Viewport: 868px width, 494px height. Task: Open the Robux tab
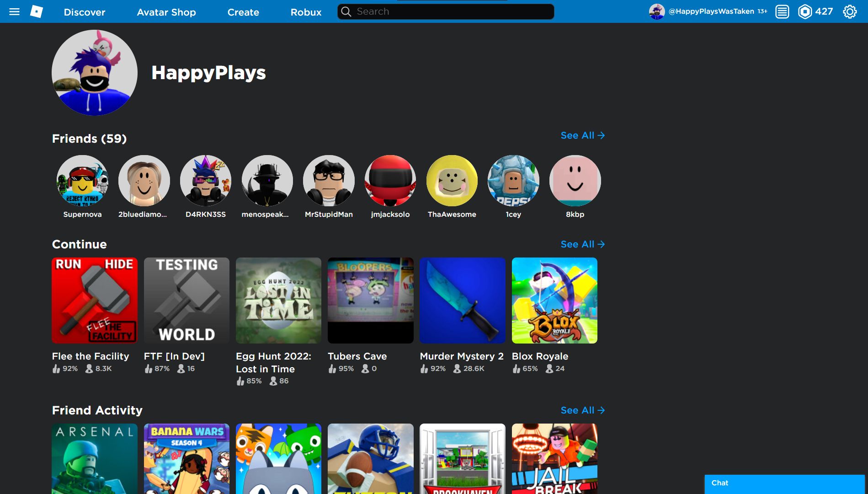(x=306, y=12)
